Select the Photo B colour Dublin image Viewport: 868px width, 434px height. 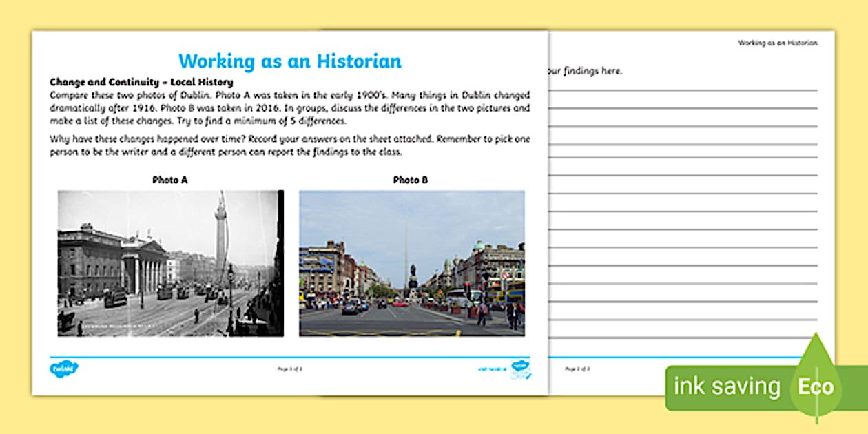411,263
